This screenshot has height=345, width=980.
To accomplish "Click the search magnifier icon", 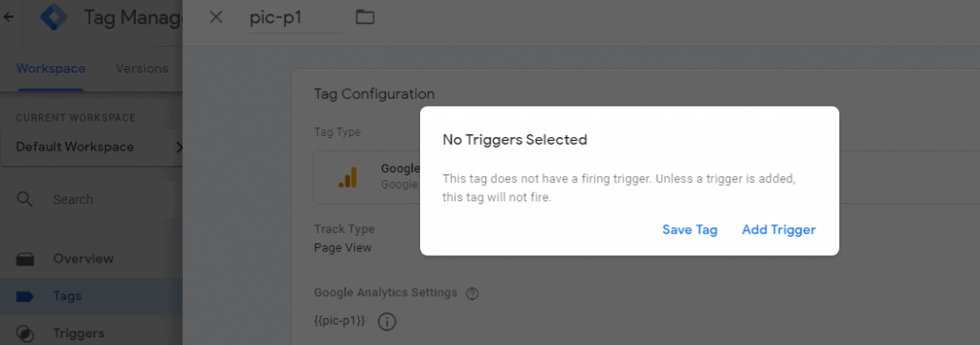I will coord(24,199).
